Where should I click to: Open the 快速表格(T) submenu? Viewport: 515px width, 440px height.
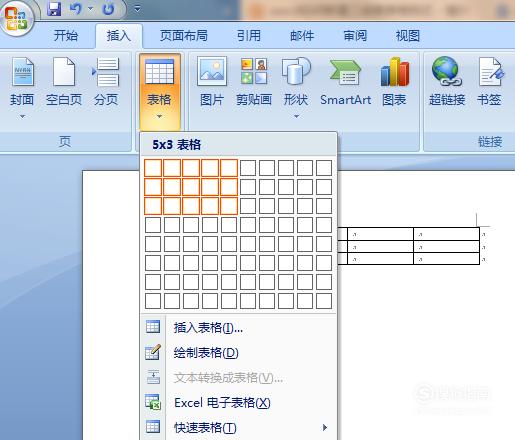(x=238, y=427)
